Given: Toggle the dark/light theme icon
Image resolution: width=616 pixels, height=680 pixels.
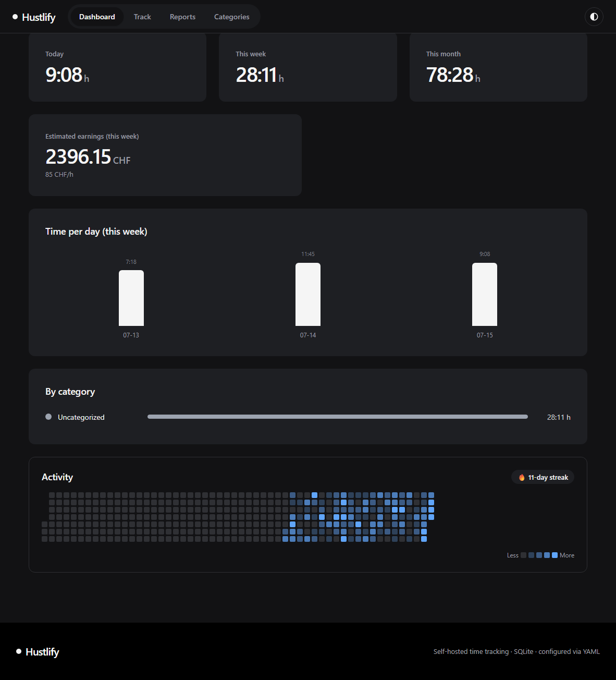Looking at the screenshot, I should pos(594,17).
